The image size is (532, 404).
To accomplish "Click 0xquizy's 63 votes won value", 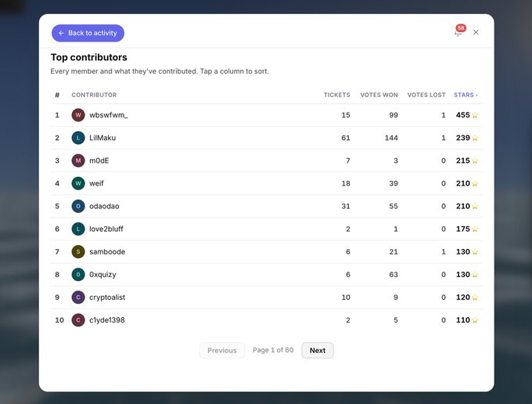I will [394, 274].
